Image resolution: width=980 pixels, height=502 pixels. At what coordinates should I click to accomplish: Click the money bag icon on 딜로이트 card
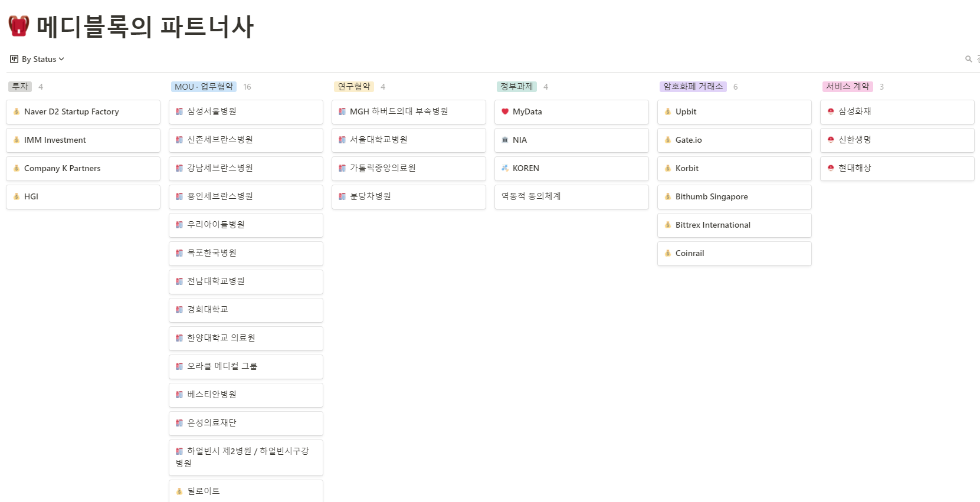tap(179, 491)
